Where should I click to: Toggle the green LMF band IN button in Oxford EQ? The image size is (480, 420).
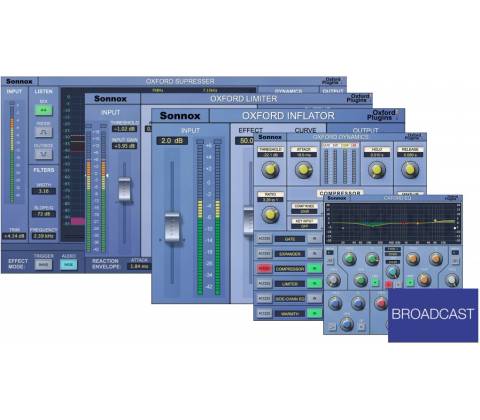click(x=376, y=282)
